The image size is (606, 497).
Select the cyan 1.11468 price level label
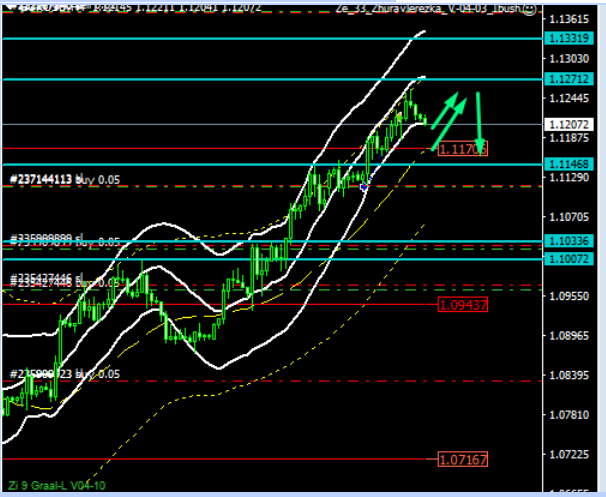coord(570,163)
